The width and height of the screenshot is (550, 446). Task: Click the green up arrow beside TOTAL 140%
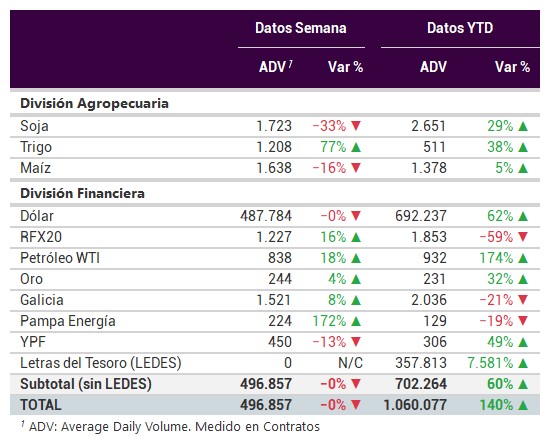point(523,405)
